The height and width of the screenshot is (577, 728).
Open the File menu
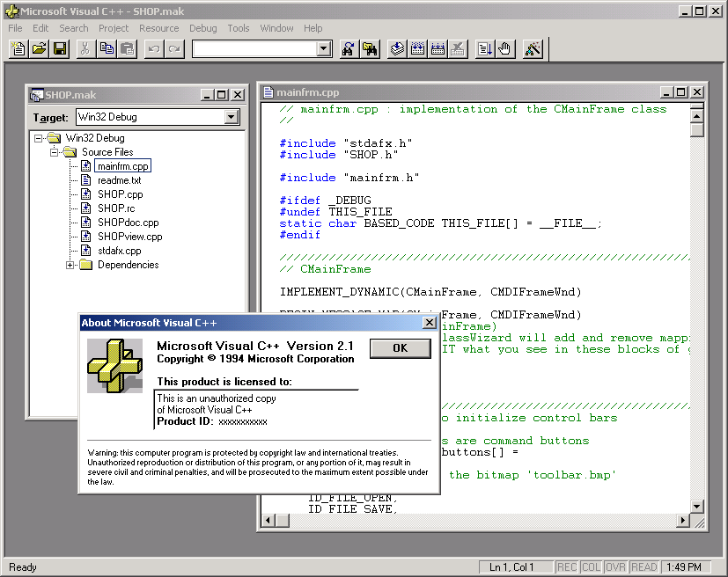15,28
